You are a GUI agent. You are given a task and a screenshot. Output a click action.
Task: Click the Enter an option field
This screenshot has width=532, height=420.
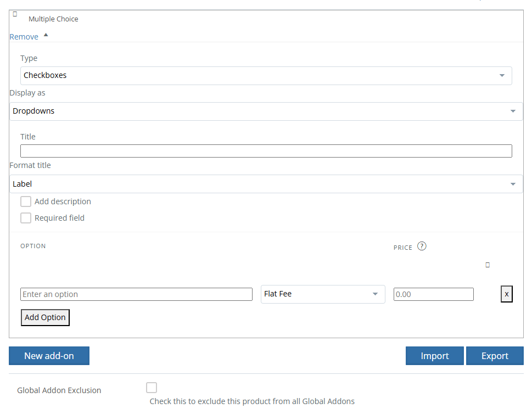136,294
